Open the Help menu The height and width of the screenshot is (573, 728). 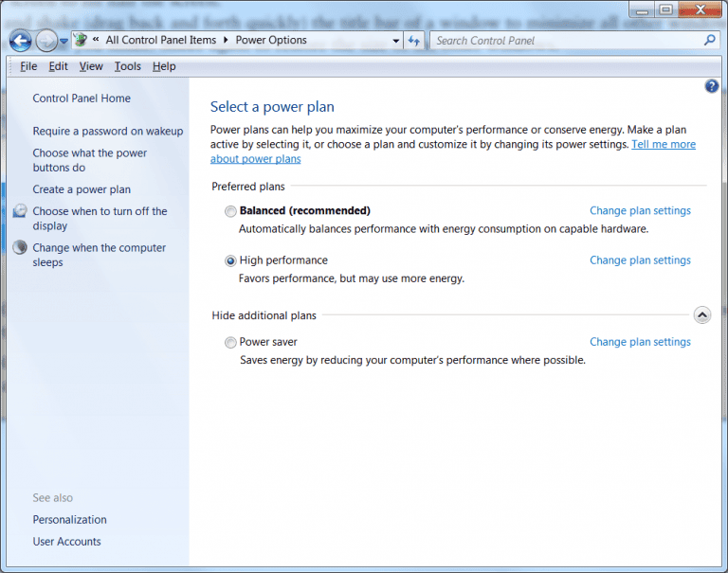164,66
